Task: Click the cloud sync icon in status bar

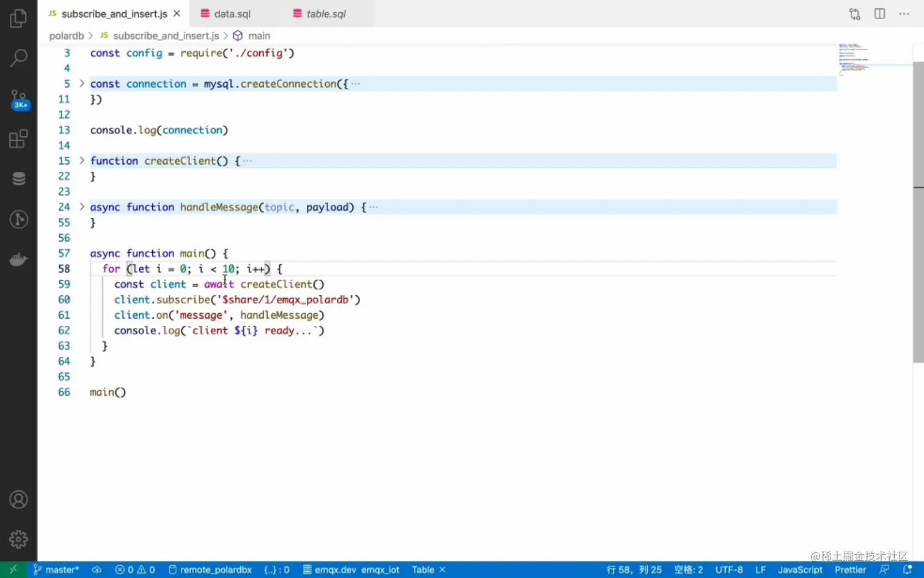Action: (x=97, y=569)
